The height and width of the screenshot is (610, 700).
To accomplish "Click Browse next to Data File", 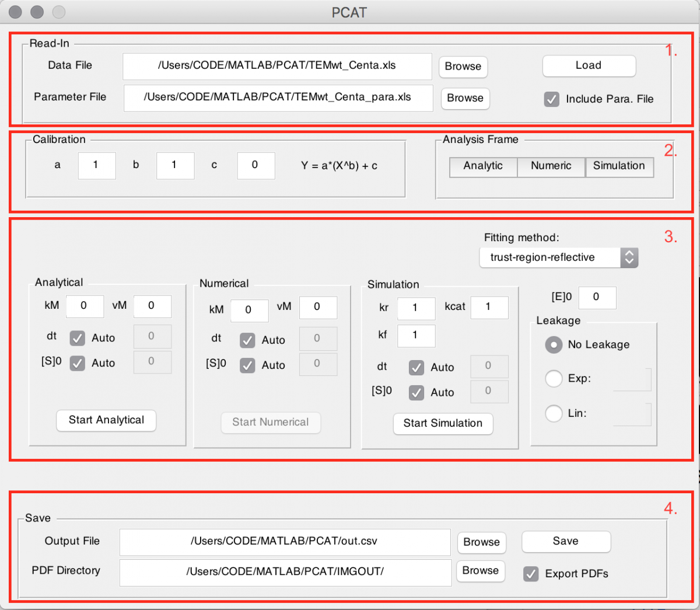I will [x=463, y=67].
